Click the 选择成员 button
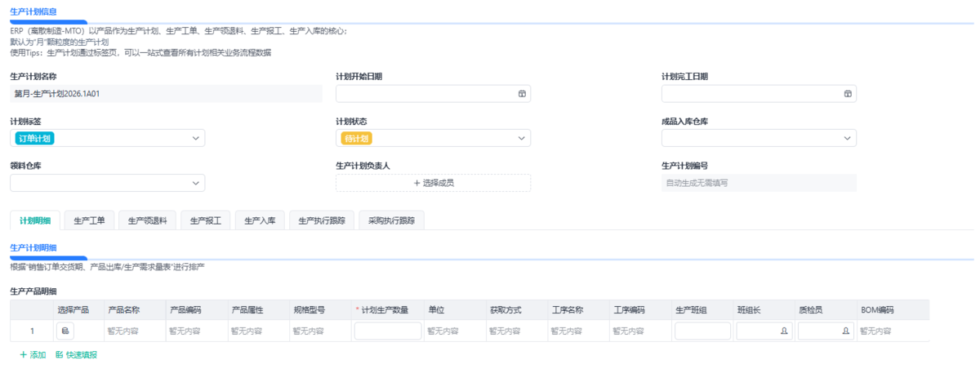Image resolution: width=980 pixels, height=369 pixels. 433,183
